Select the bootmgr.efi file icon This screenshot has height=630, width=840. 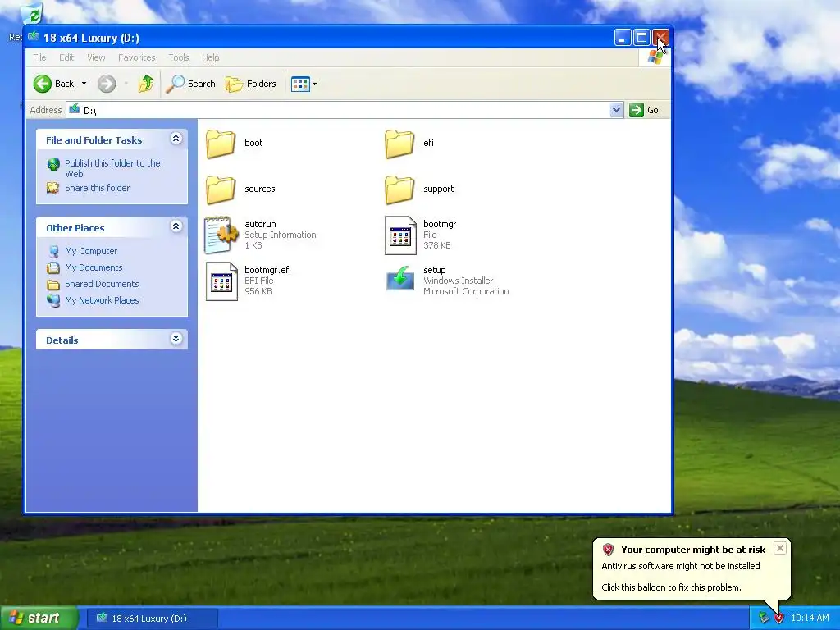[221, 281]
